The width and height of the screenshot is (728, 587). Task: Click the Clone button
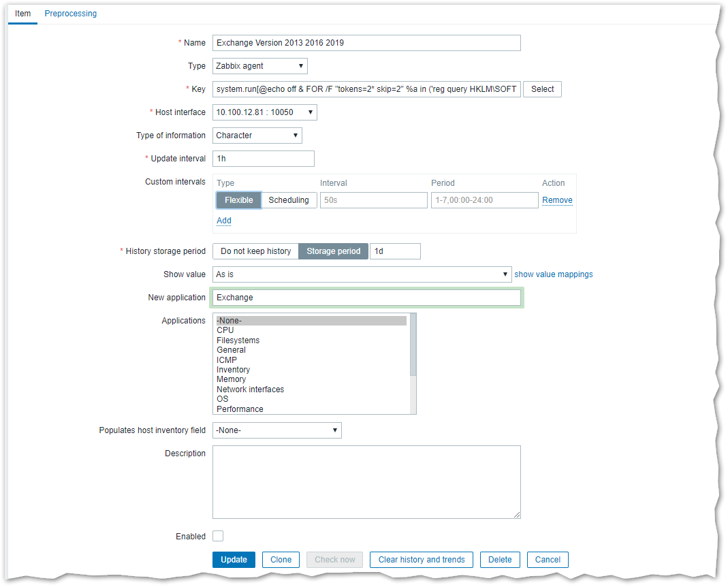(281, 560)
